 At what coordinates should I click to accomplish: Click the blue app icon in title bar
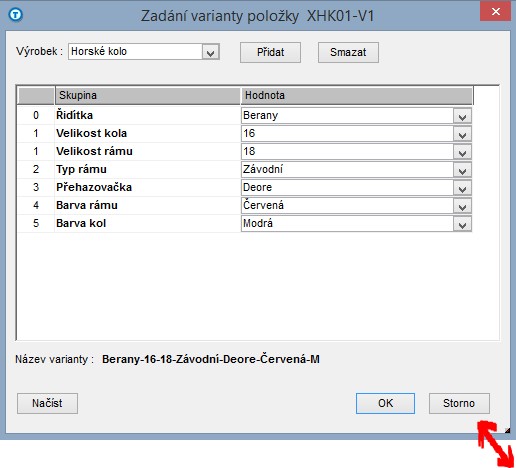click(x=16, y=15)
